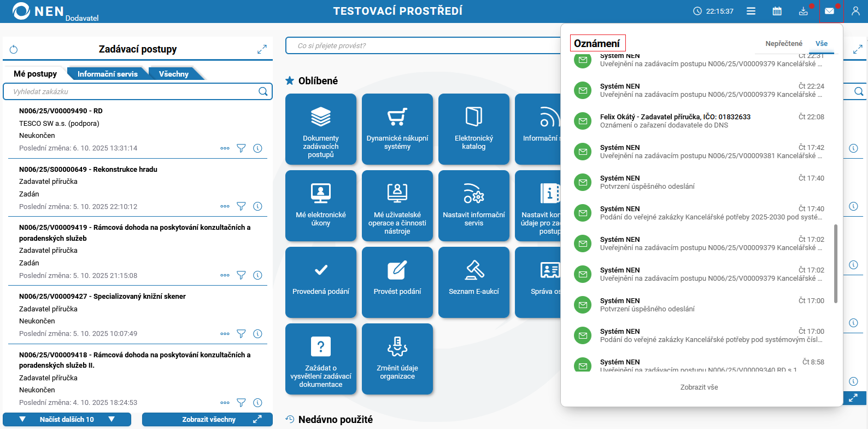Click Zobrazit vše link in notifications

click(x=699, y=387)
